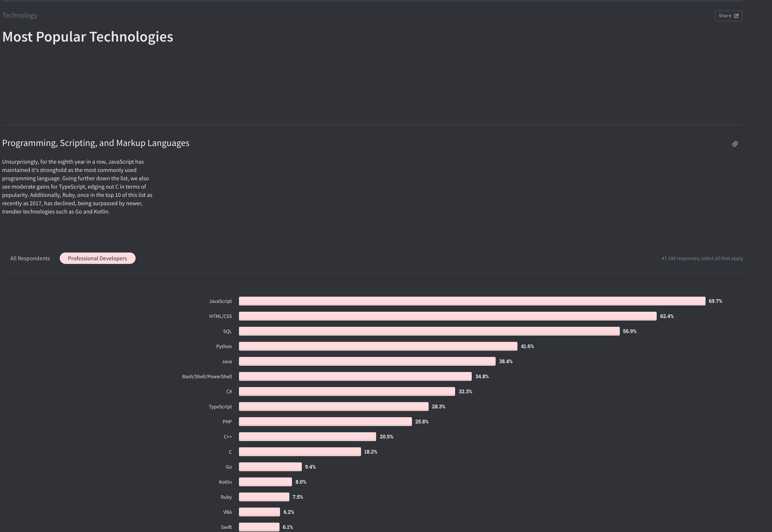Click the Programming, Scripting, and Markup Languages heading
This screenshot has height=532, width=772.
click(96, 143)
